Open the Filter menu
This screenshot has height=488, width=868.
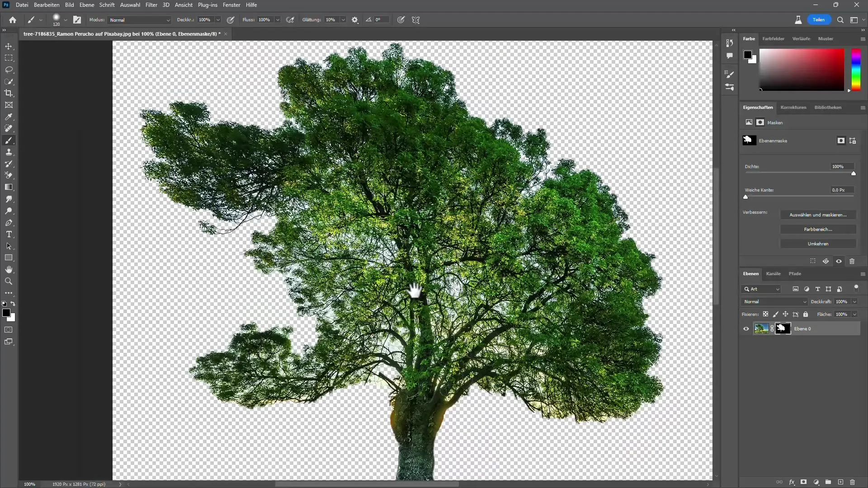pyautogui.click(x=151, y=5)
